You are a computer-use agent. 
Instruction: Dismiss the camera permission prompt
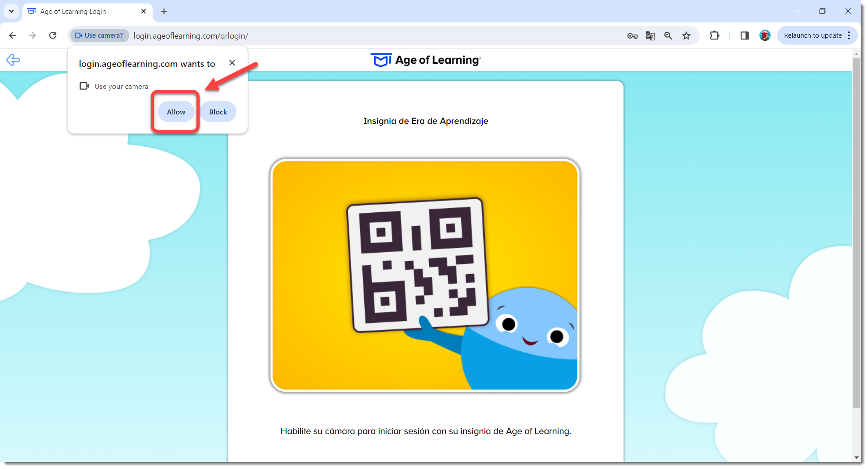click(232, 63)
